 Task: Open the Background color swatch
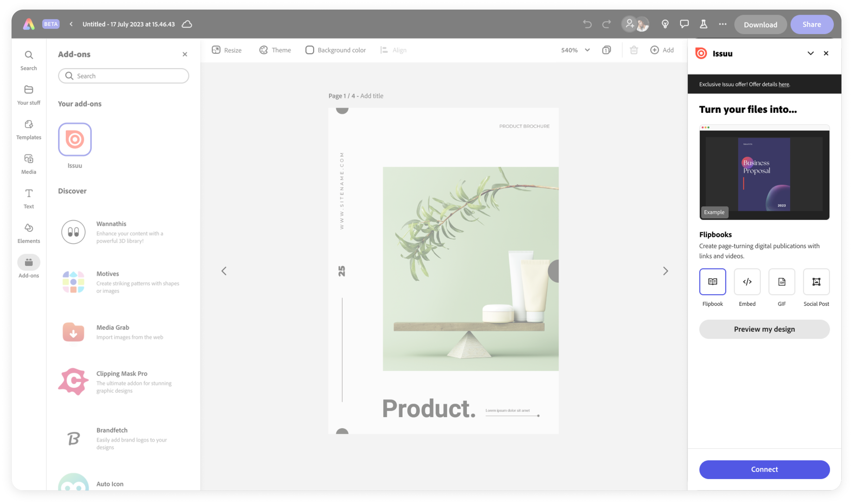(x=309, y=50)
